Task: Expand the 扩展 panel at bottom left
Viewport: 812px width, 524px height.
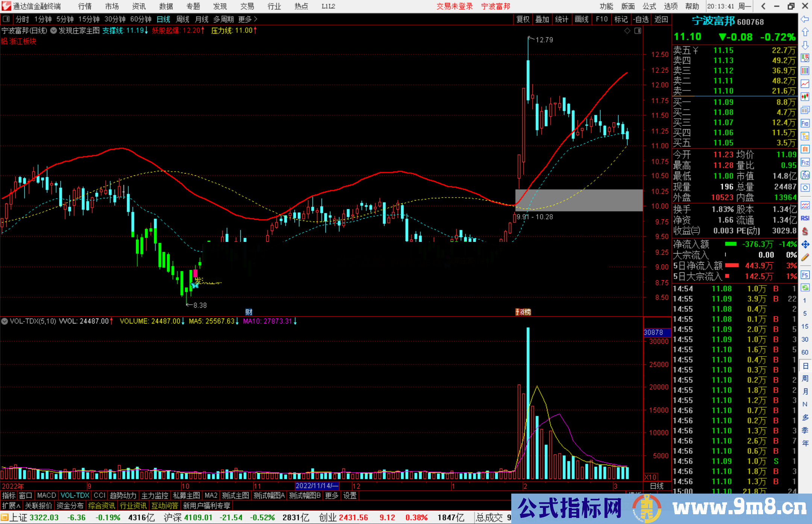Action: [x=11, y=506]
